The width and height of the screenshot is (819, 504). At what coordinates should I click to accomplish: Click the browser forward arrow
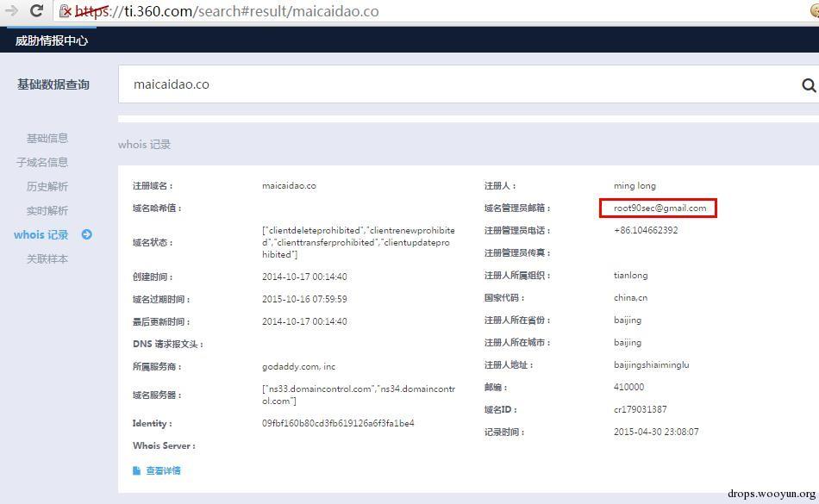click(x=11, y=10)
